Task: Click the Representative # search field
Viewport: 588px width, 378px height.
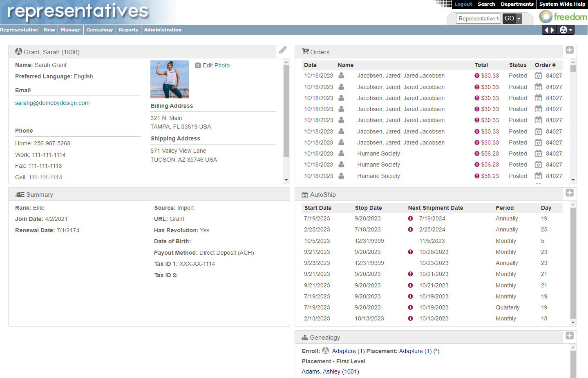Action: coord(478,19)
